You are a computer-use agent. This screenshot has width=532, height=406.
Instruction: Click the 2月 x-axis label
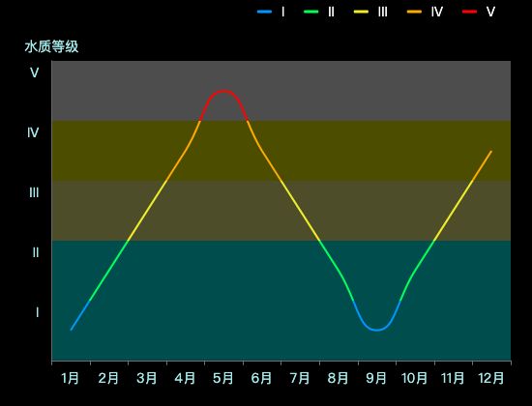[108, 378]
